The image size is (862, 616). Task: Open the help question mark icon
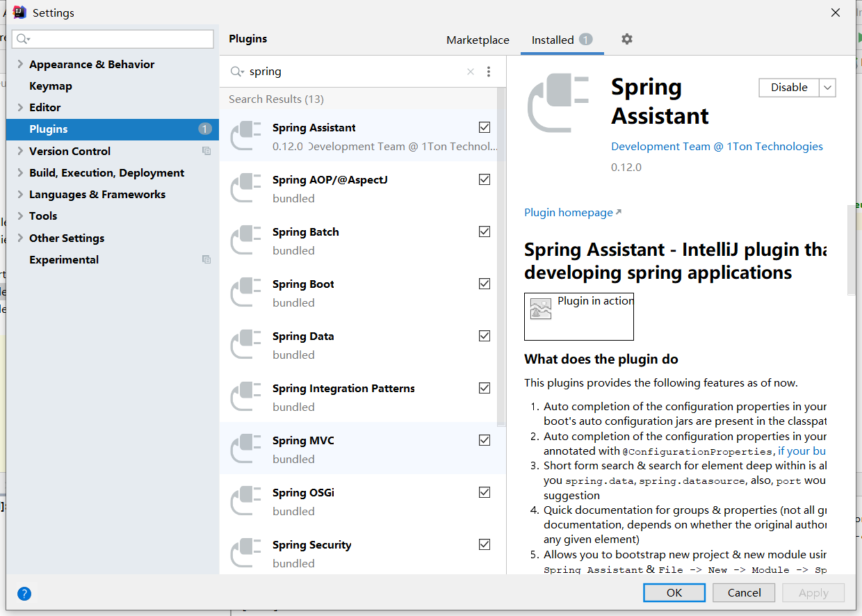coord(24,594)
